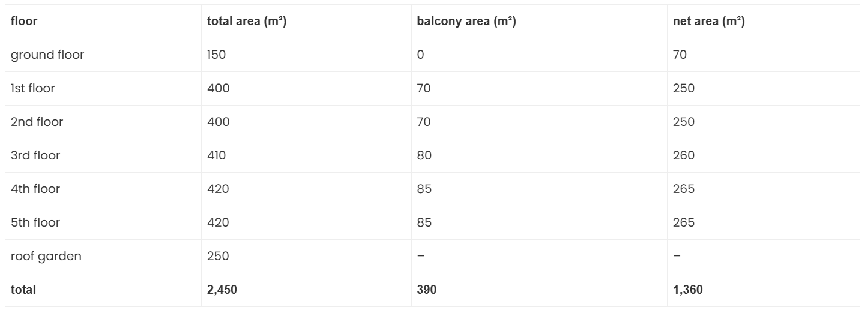Select the 'ground floor' row label
The image size is (868, 316).
point(47,55)
